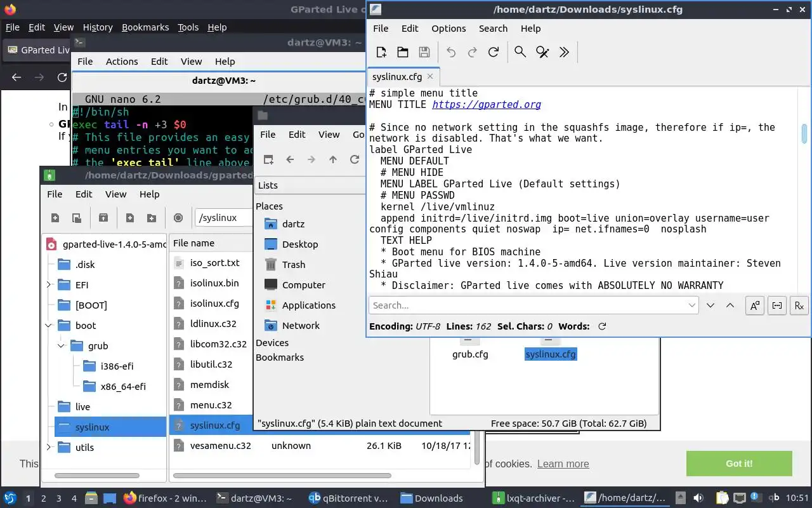Accept cookies with the Got it! button
The height and width of the screenshot is (508, 812).
coord(739,464)
